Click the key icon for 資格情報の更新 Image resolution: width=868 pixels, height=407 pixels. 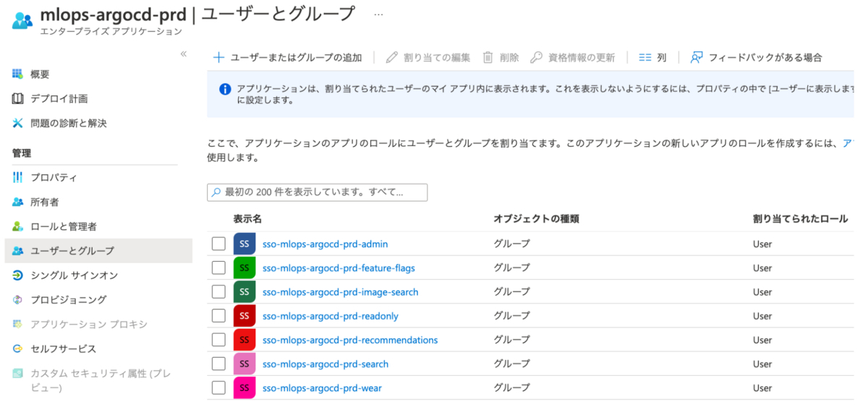[536, 57]
